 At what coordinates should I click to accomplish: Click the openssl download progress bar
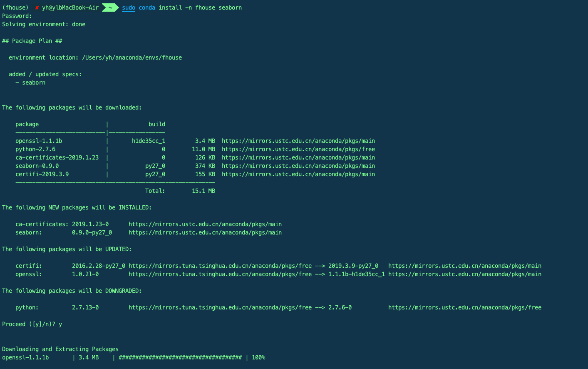[x=181, y=357]
